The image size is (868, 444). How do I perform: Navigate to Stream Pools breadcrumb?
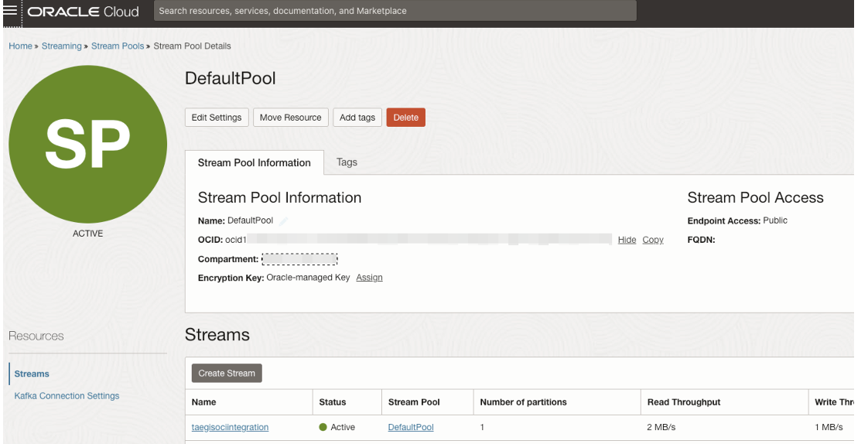[118, 46]
